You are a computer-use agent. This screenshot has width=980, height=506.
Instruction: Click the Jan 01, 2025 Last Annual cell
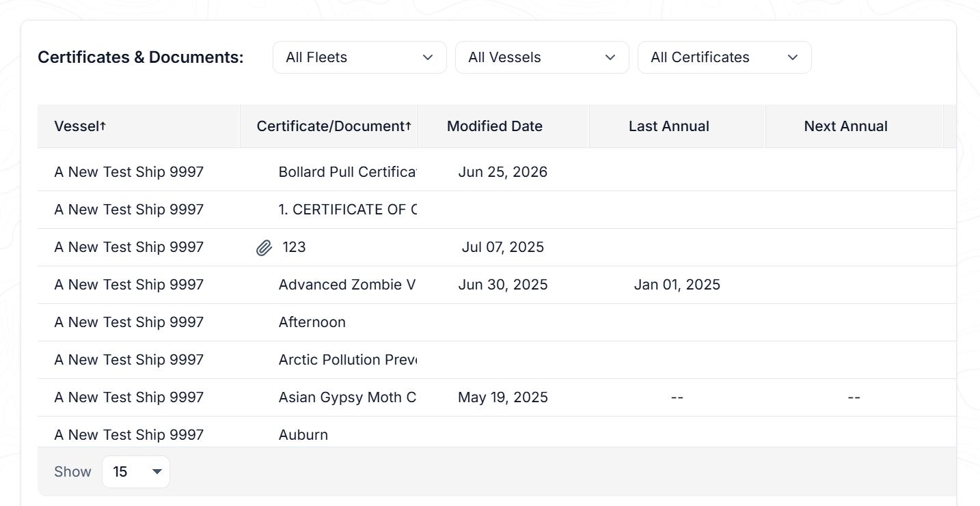(677, 285)
